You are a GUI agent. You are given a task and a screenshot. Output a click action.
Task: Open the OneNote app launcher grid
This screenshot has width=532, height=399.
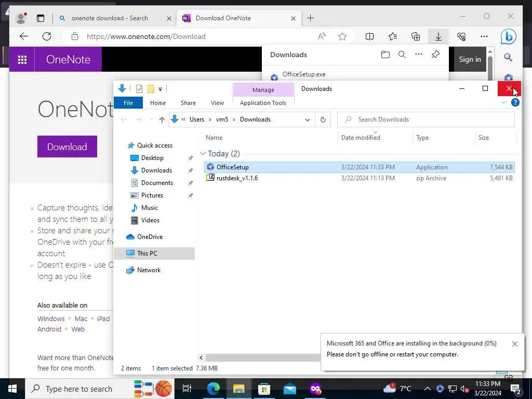(x=22, y=59)
